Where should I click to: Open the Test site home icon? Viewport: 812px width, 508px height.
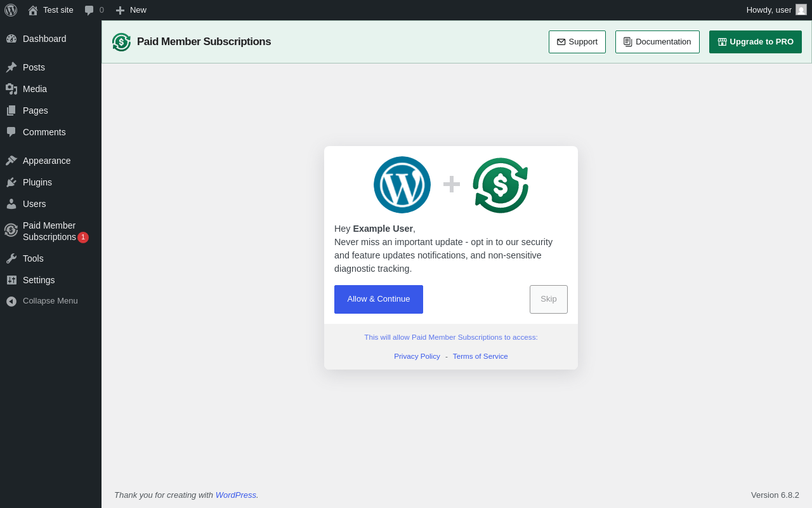[x=33, y=10]
